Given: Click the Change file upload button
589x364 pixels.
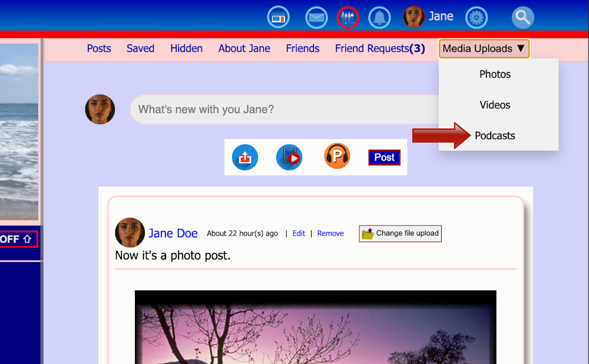Looking at the screenshot, I should (401, 233).
